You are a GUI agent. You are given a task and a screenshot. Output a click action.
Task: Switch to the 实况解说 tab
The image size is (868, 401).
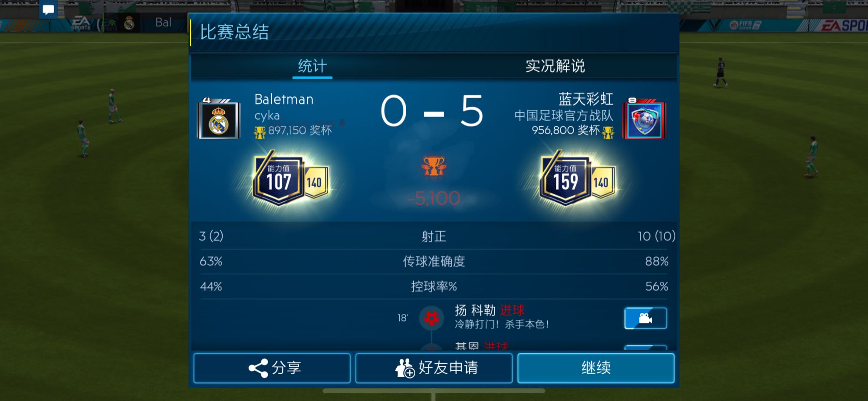555,66
